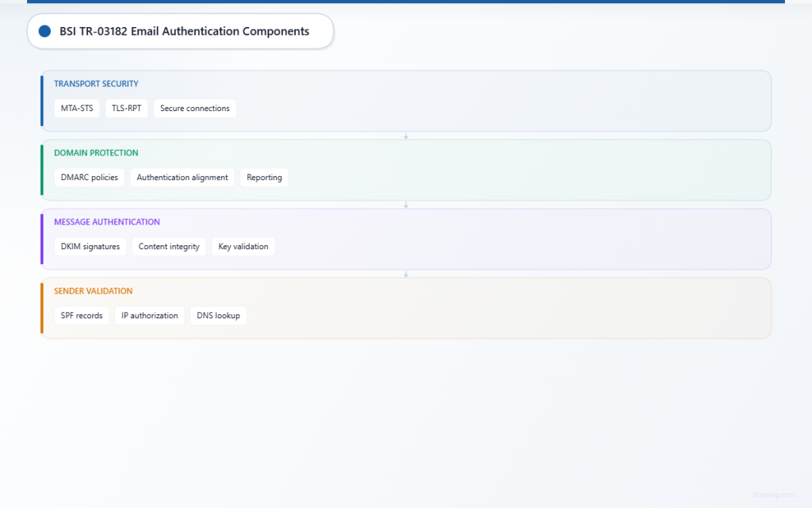
Task: Select the Content integrity tag
Action: [x=169, y=247]
